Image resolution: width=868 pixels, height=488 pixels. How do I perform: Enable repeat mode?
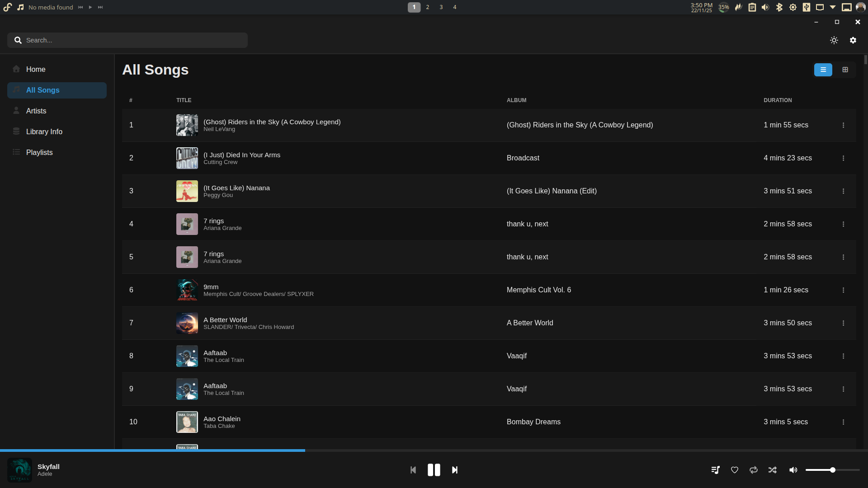coord(754,470)
